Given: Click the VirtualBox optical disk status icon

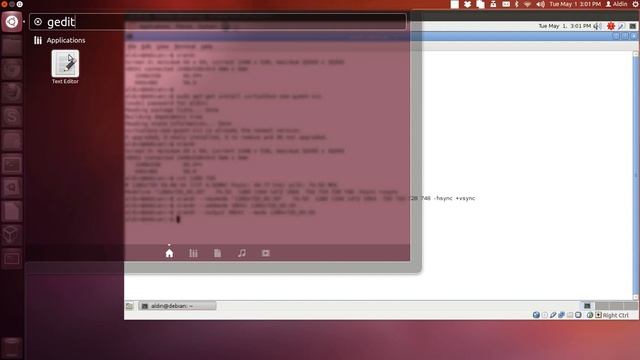Looking at the screenshot, I should pyautogui.click(x=544, y=315).
